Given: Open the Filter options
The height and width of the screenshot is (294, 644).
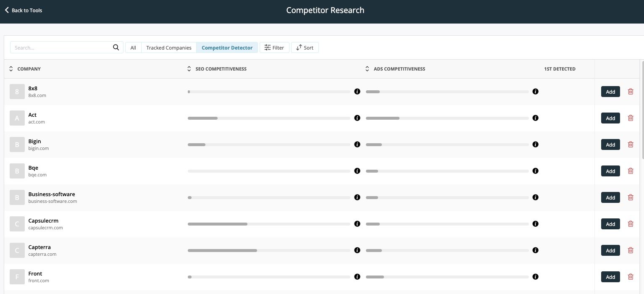Looking at the screenshot, I should [x=274, y=47].
